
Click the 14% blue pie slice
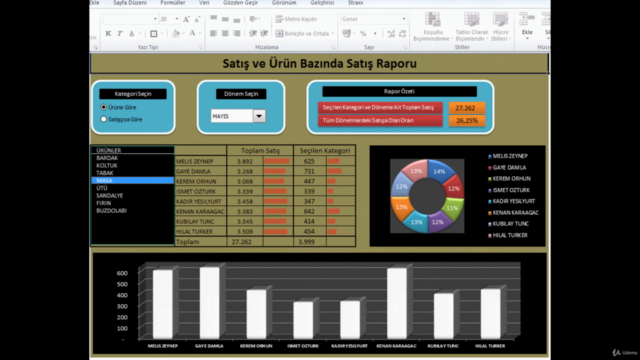pyautogui.click(x=440, y=172)
